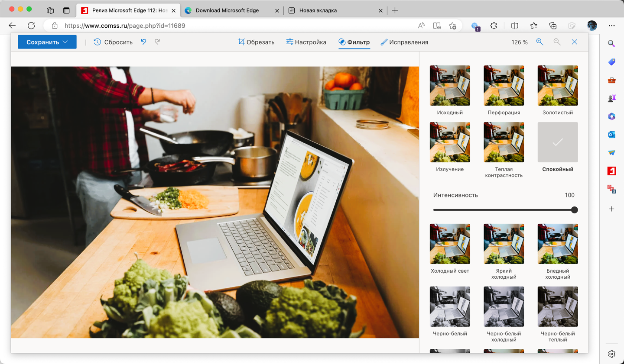The image size is (624, 364).
Task: Toggle the vertical tabs icon
Action: [66, 10]
